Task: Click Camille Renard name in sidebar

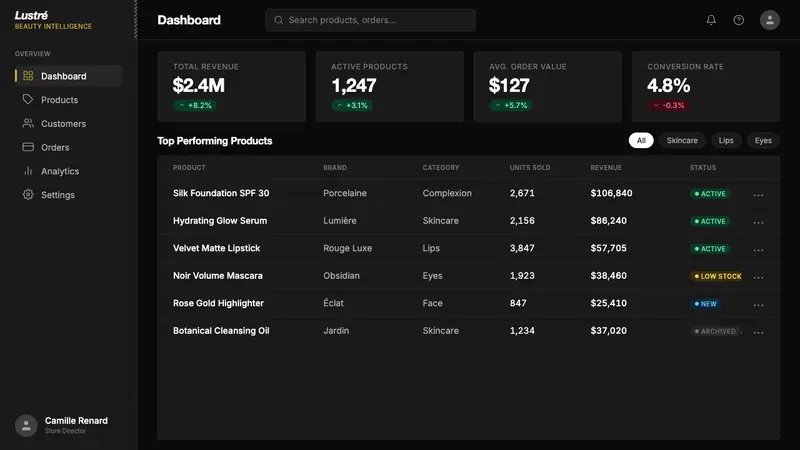Action: click(76, 420)
